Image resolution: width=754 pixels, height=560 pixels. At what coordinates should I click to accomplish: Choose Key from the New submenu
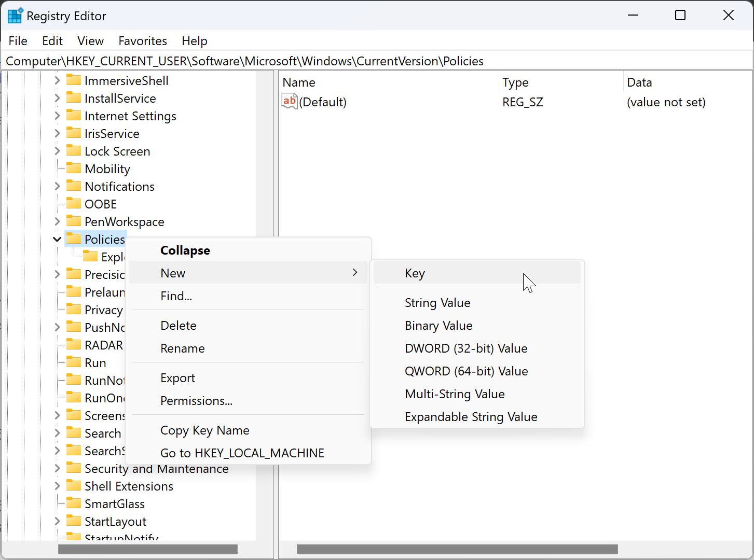click(477, 273)
